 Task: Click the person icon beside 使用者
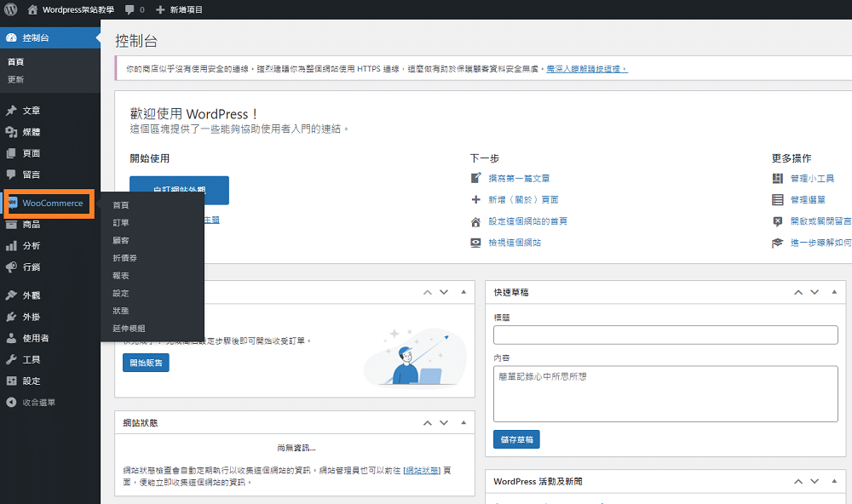coord(11,338)
